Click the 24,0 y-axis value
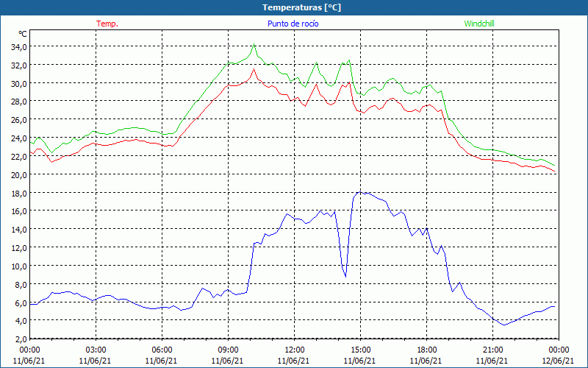The width and height of the screenshot is (588, 368). [x=20, y=138]
